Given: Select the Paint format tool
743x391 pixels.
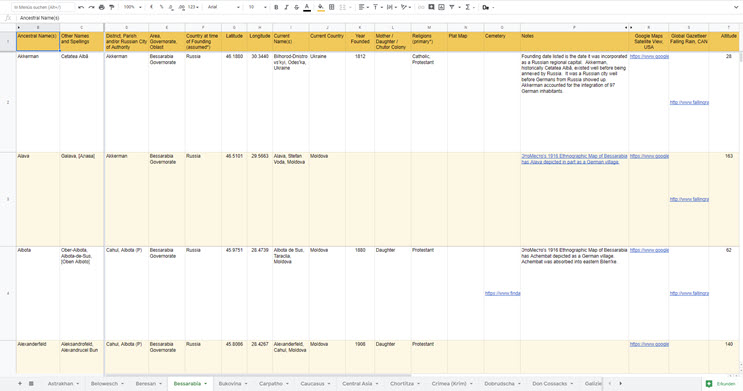Looking at the screenshot, I should pos(112,7).
